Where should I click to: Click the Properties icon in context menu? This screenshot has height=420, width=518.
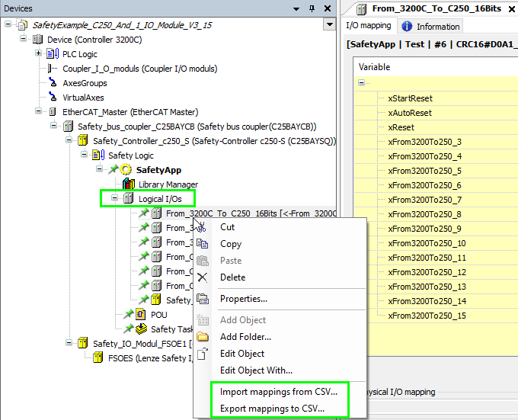point(202,299)
